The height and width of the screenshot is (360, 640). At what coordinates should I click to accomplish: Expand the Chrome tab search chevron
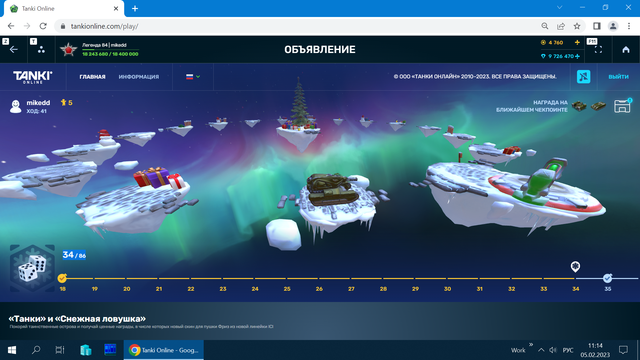[x=560, y=7]
